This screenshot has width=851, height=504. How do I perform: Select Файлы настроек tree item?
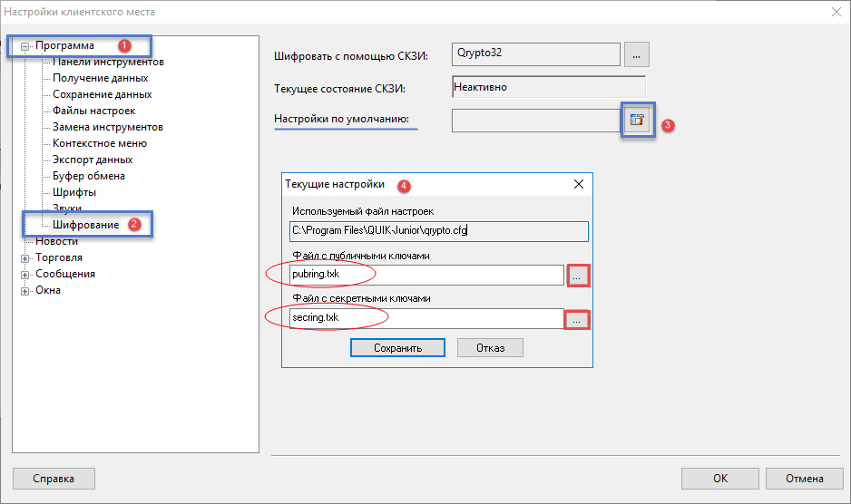tap(93, 111)
